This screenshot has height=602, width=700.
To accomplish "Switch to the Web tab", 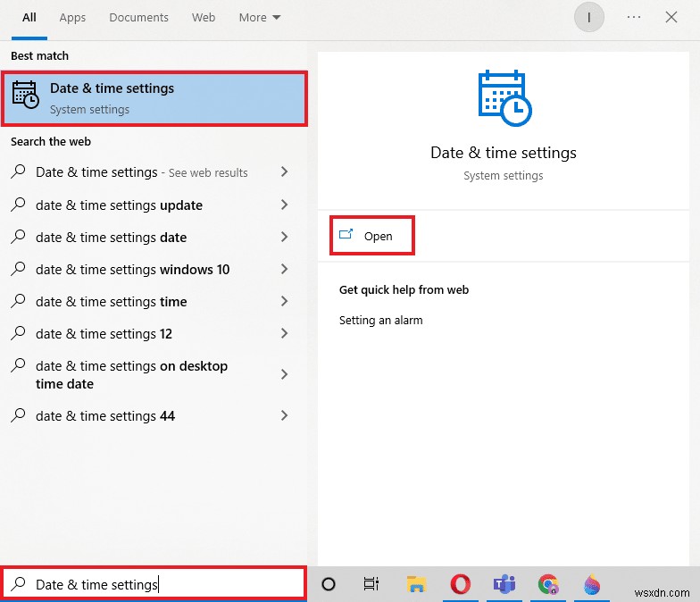I will pos(204,18).
